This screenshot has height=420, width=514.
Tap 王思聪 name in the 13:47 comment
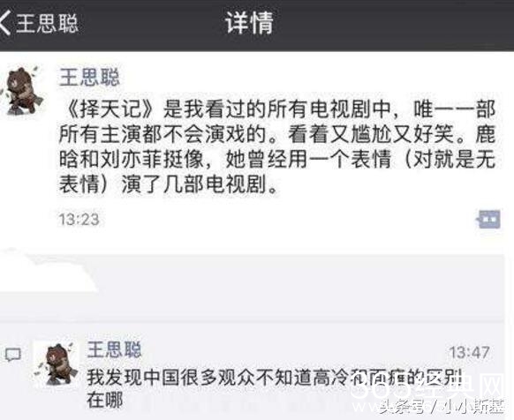(x=114, y=349)
